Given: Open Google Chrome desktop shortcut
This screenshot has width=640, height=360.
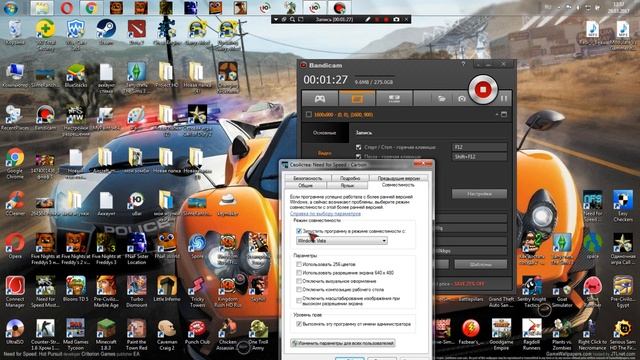Looking at the screenshot, I should 15,163.
